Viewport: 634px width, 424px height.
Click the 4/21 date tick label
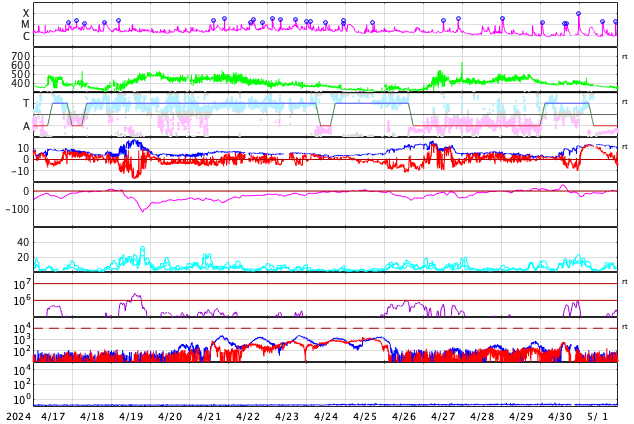pos(209,416)
